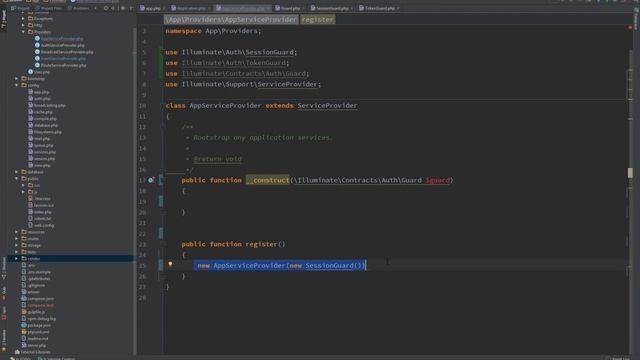Expand the storage folder
Image resolution: width=640 pixels, height=360 pixels.
(x=17, y=245)
